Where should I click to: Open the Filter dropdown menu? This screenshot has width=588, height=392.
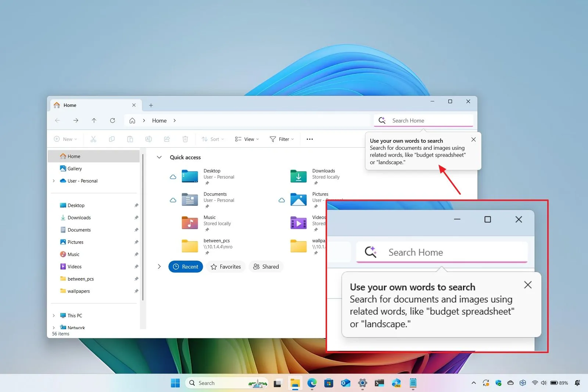[x=282, y=139]
